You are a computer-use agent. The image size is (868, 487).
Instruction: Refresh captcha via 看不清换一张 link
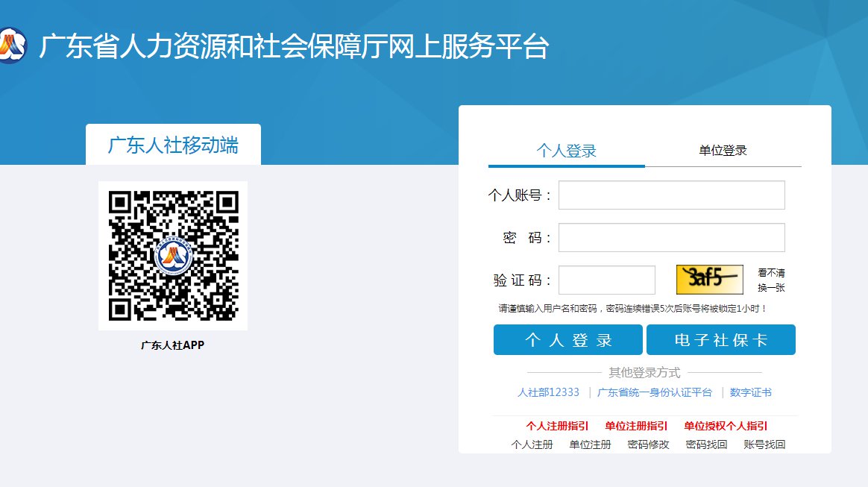(x=771, y=280)
